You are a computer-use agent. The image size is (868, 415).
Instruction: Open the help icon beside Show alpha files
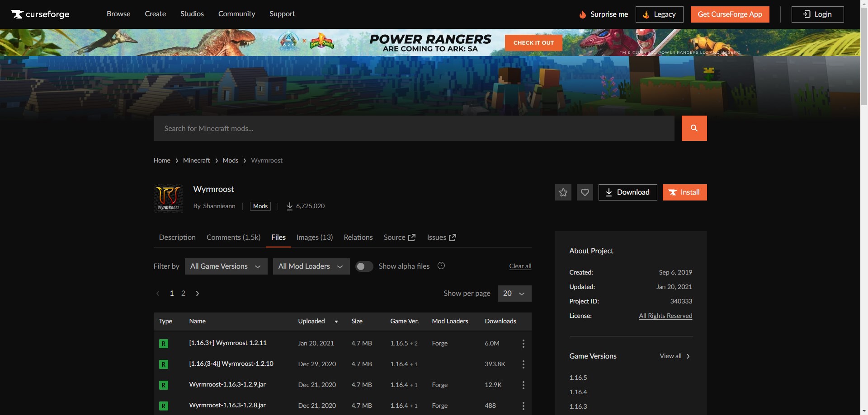click(441, 266)
